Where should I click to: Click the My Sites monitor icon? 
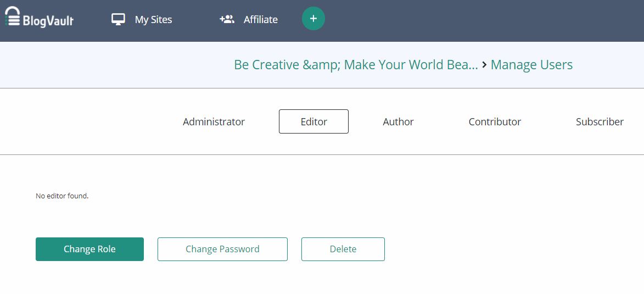(x=118, y=20)
